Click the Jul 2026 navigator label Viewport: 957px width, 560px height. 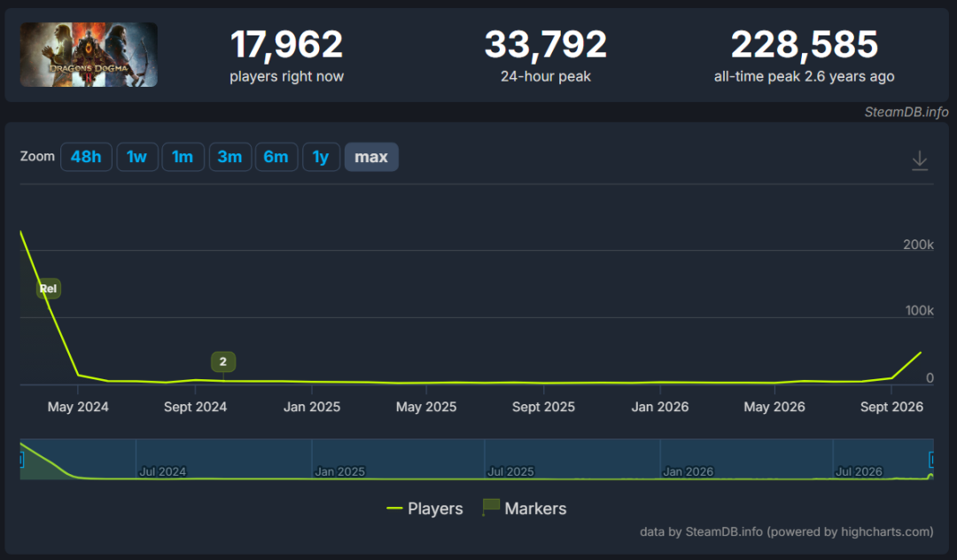pos(859,471)
